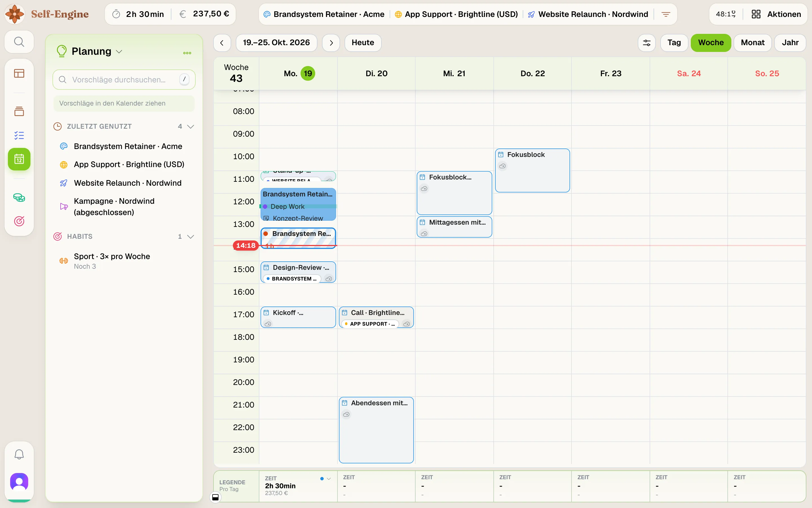Open the Fokusblock event on Thursday
Viewport: 812px width, 508px height.
(x=533, y=170)
